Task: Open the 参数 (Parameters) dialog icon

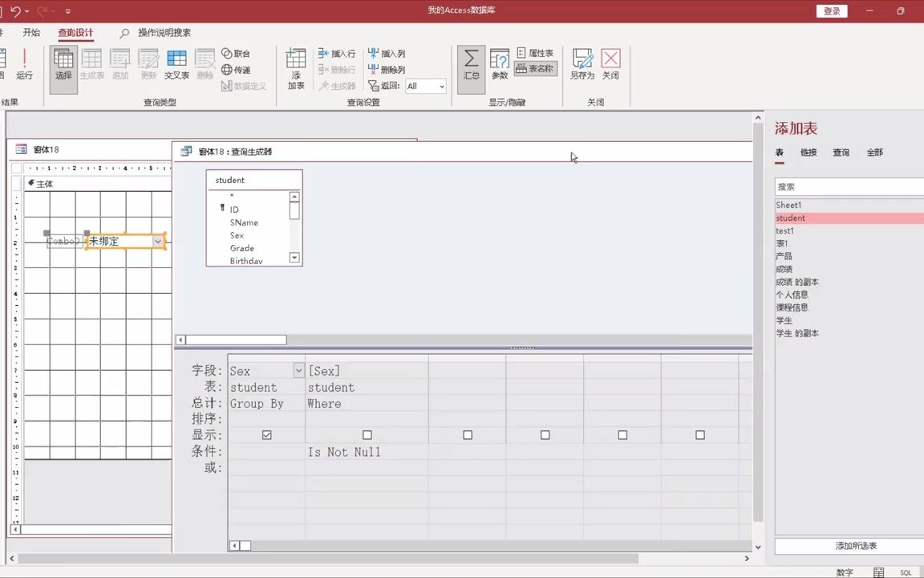Action: tap(499, 63)
